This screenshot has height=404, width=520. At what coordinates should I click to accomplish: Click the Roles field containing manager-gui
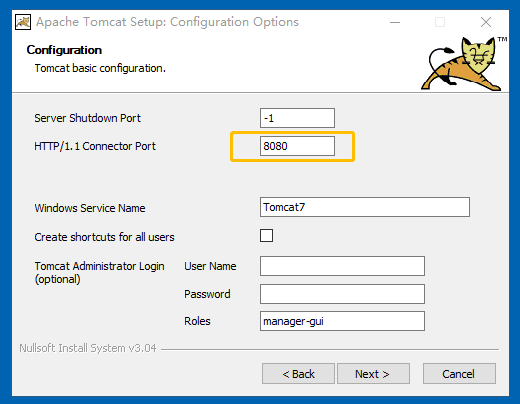(x=342, y=321)
